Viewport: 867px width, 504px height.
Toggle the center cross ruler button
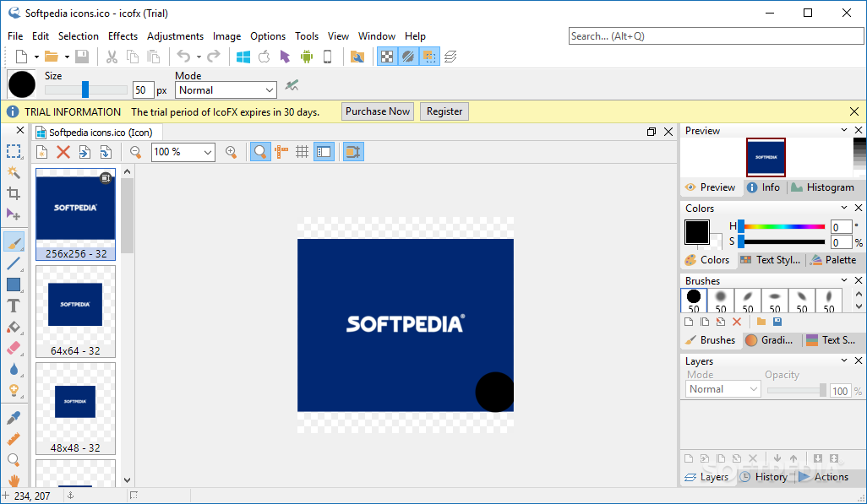[281, 152]
